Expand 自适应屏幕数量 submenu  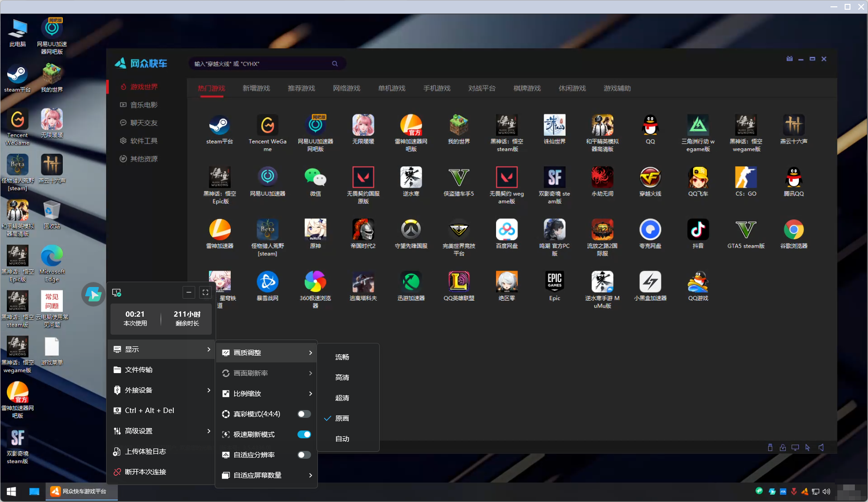(x=267, y=475)
